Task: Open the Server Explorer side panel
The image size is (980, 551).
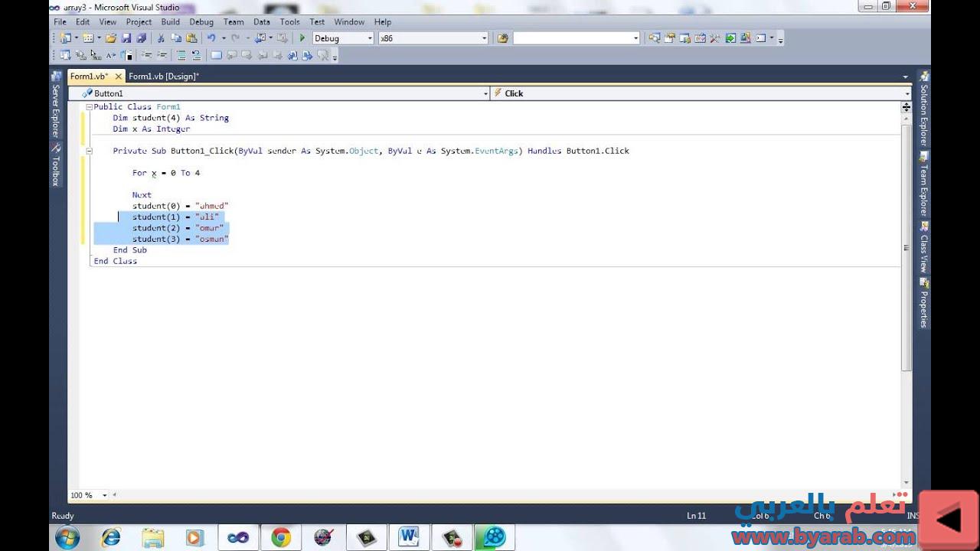Action: point(55,105)
